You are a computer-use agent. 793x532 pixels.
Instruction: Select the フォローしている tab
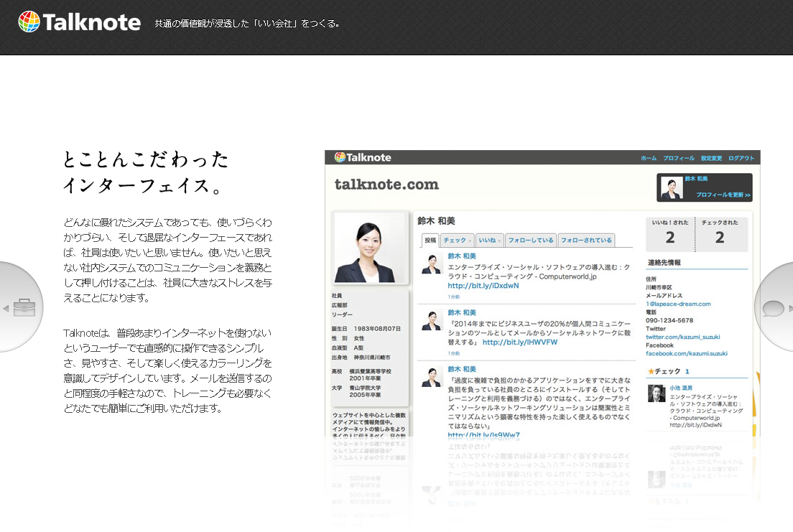click(531, 241)
